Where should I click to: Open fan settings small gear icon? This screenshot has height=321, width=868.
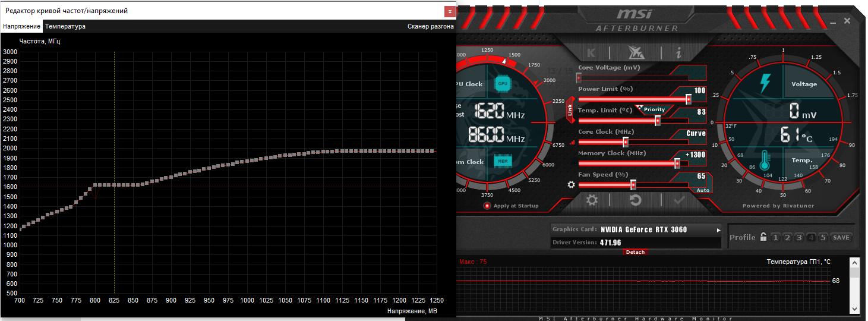[572, 184]
